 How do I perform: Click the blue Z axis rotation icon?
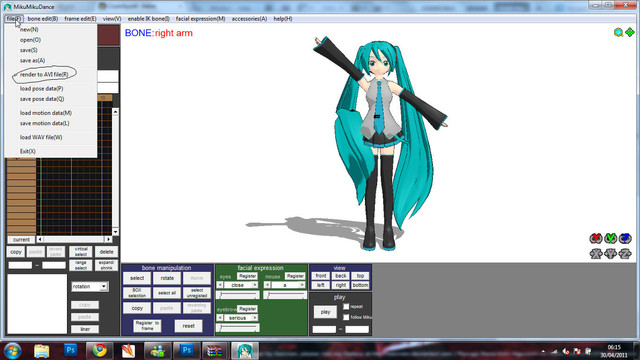point(625,238)
